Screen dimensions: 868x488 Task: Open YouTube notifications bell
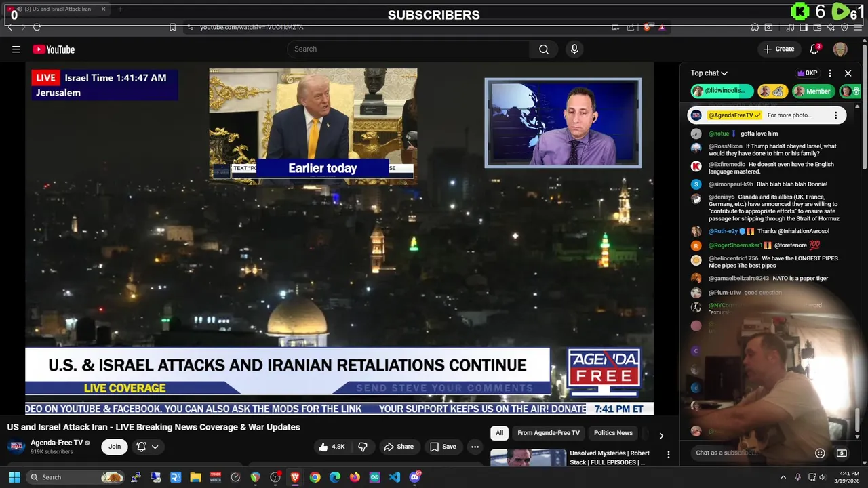click(x=815, y=49)
